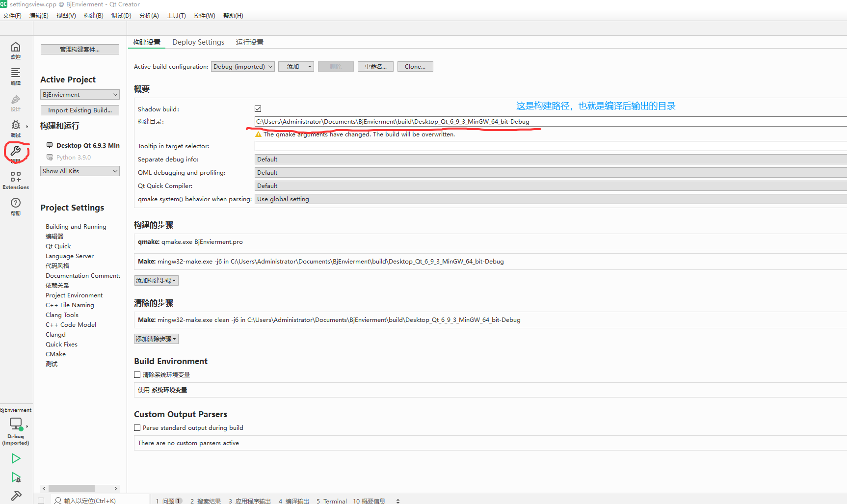
Task: Select the Python 3.9.0 kit
Action: [x=69, y=158]
